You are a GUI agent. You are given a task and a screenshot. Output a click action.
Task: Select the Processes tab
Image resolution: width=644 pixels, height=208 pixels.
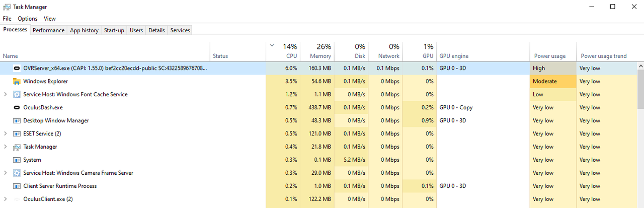point(15,30)
